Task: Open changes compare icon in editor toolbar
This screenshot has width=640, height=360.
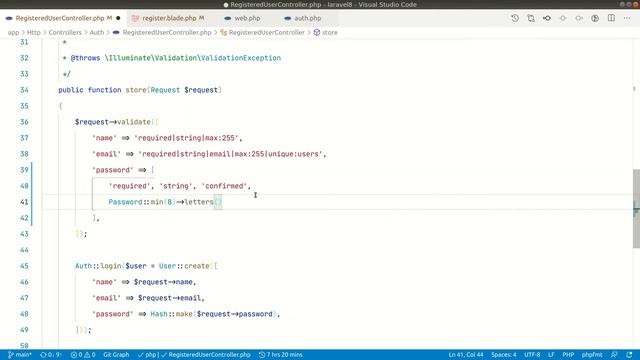Action: tap(531, 18)
